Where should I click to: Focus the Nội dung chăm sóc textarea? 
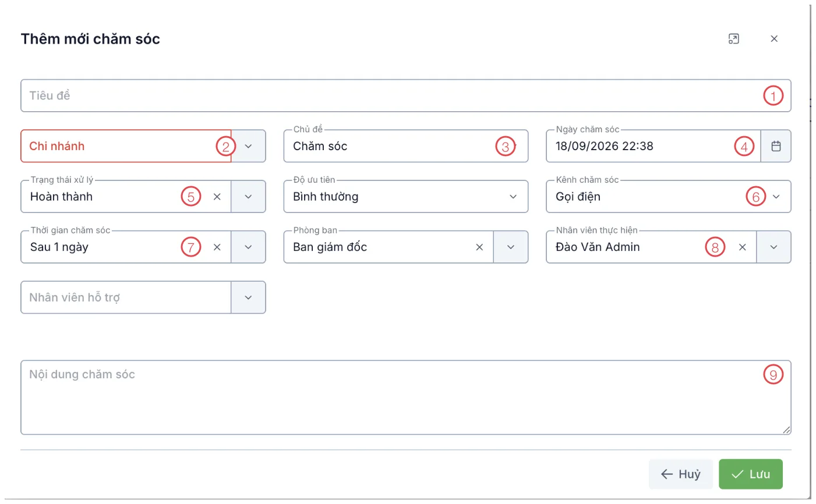click(x=406, y=397)
